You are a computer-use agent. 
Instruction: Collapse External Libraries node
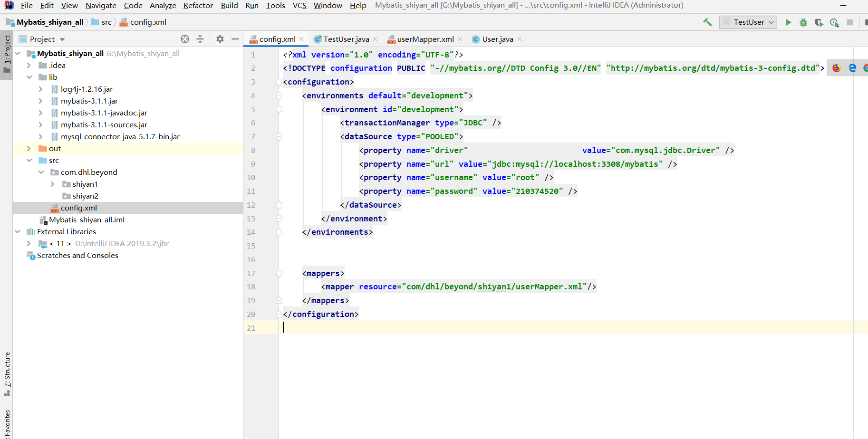[x=18, y=231]
